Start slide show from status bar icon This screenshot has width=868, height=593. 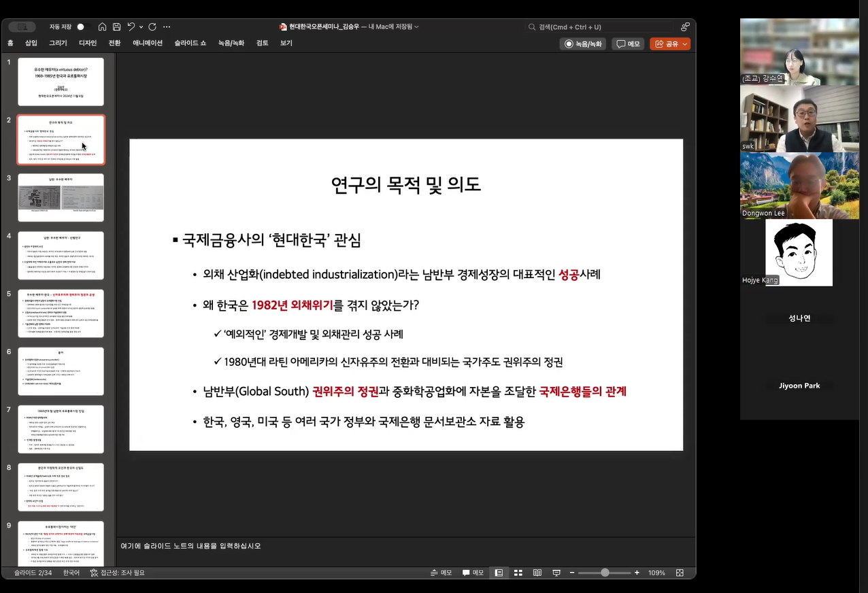[556, 573]
